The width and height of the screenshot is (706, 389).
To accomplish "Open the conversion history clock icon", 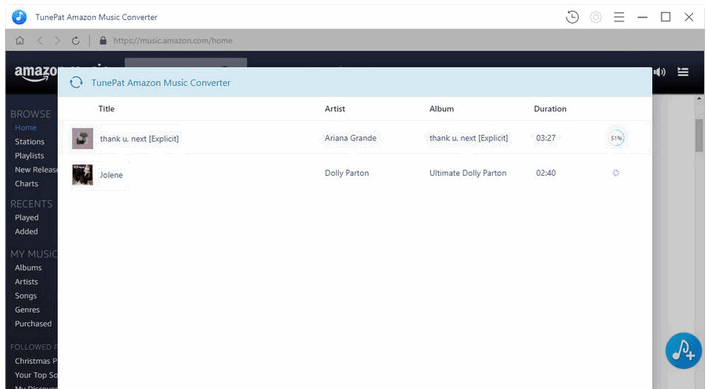I will point(572,17).
